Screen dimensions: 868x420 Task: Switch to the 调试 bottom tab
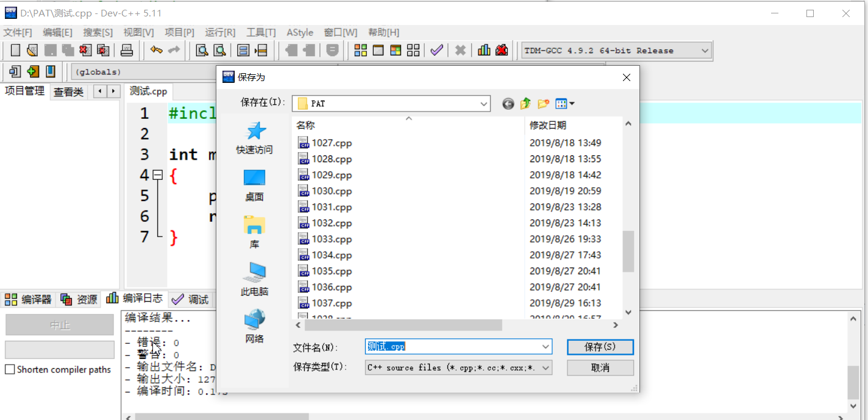pyautogui.click(x=191, y=299)
